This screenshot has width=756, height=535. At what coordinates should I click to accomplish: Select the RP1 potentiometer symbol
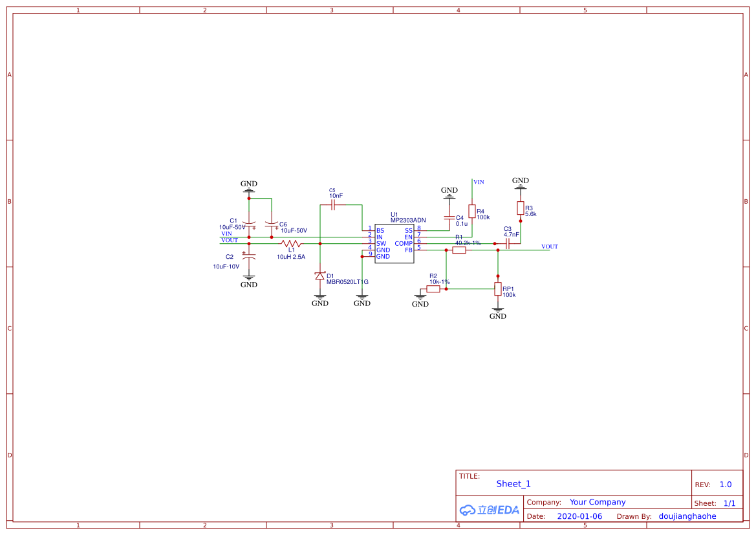coord(497,289)
